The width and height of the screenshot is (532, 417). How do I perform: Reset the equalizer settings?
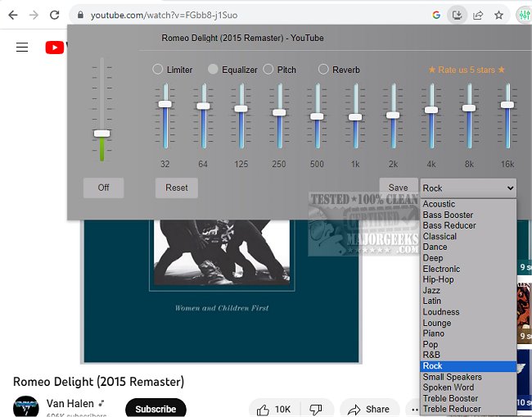177,188
